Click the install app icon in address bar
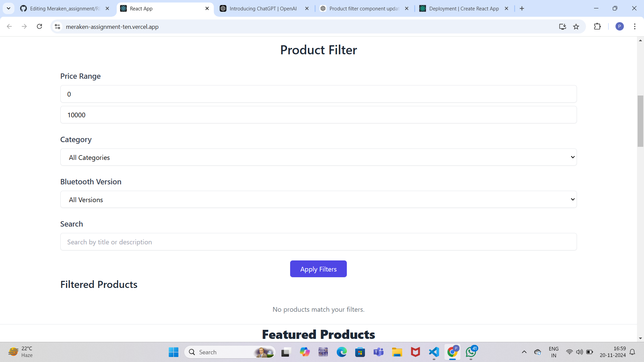The height and width of the screenshot is (362, 644). [x=562, y=26]
